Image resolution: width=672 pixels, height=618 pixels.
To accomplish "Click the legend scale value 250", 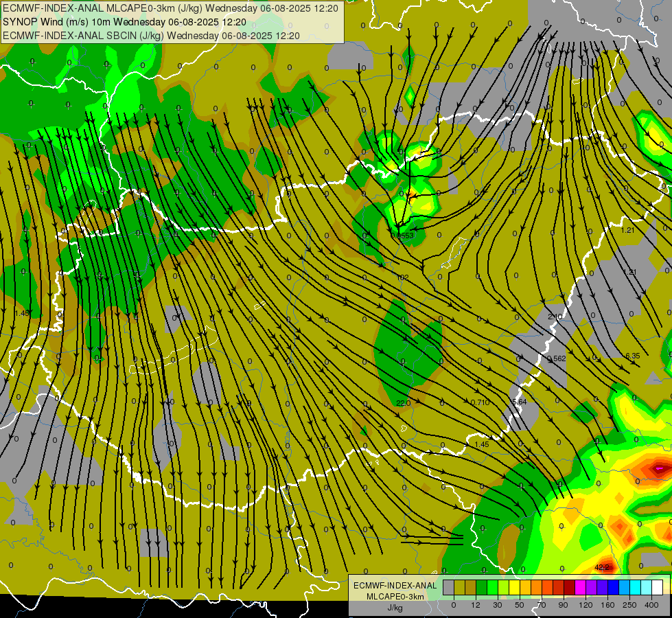I will coord(629,605).
